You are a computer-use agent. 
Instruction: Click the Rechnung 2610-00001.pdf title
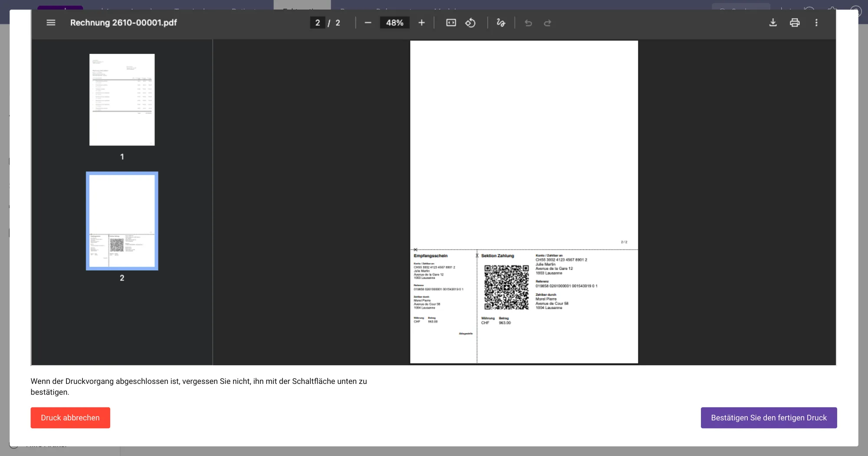124,23
